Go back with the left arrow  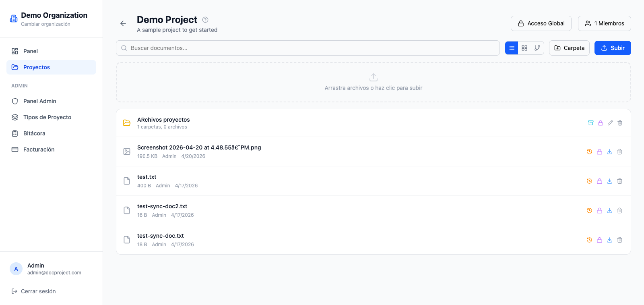coord(123,23)
